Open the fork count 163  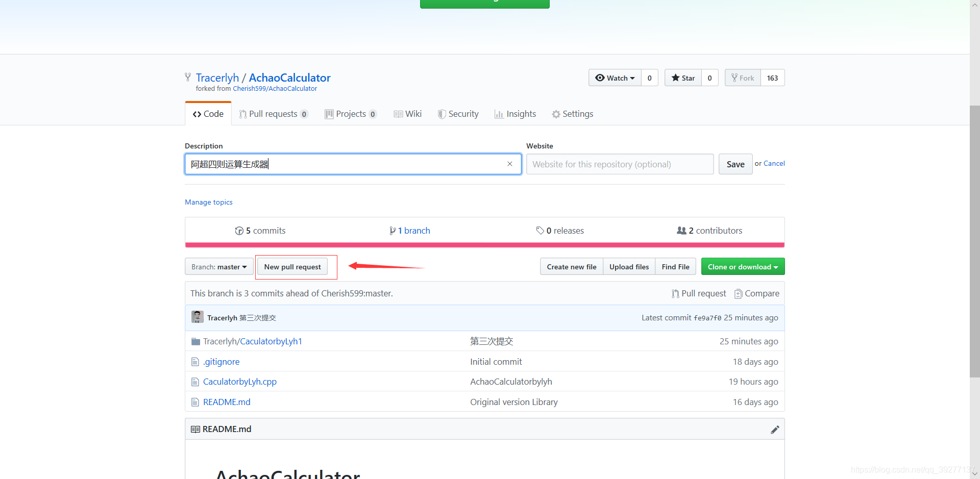coord(772,78)
